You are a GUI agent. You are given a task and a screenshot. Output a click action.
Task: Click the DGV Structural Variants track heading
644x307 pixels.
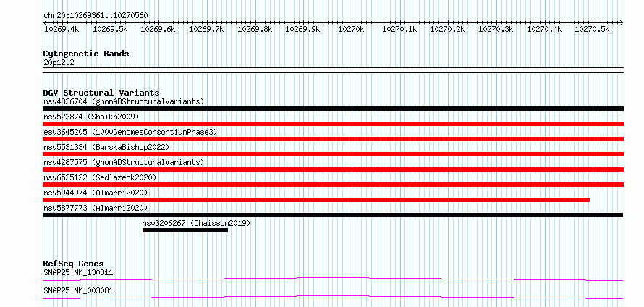pos(101,93)
